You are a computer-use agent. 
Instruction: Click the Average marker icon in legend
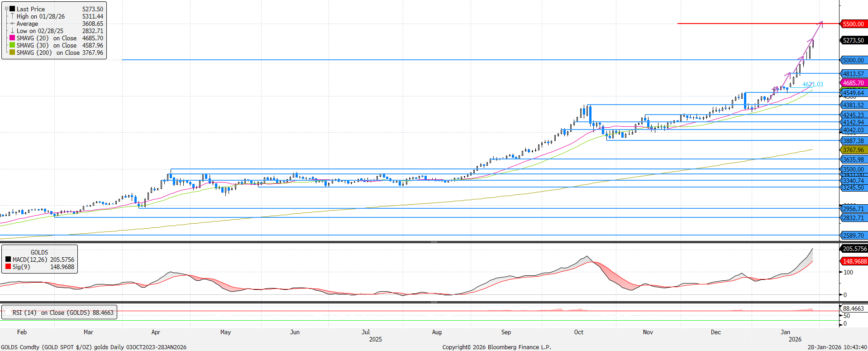12,24
